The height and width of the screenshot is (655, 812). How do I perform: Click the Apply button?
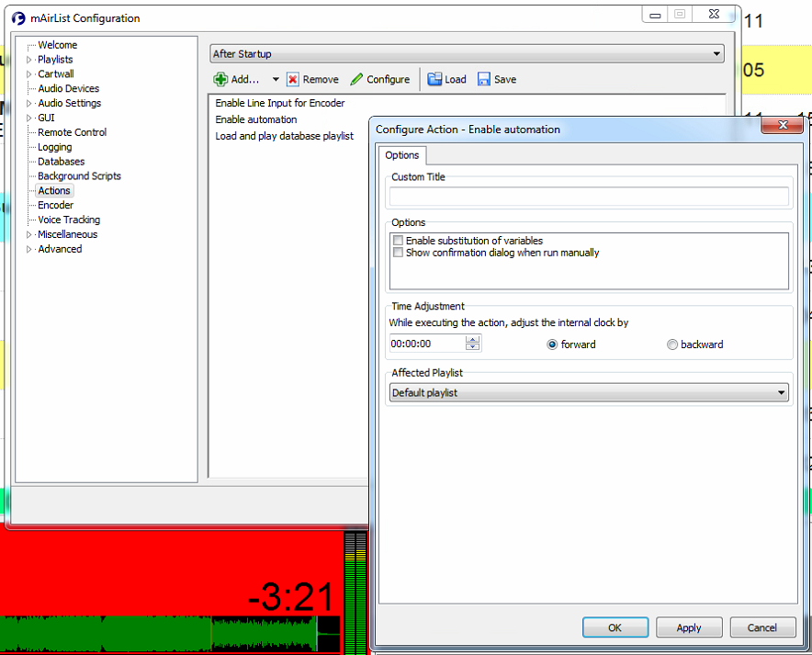[689, 627]
